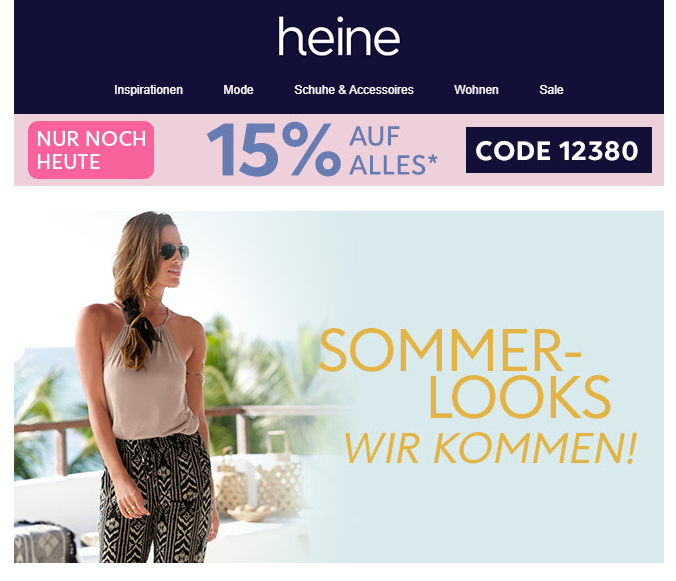Select the Wohnen navigation item
The image size is (676, 581).
tap(476, 90)
